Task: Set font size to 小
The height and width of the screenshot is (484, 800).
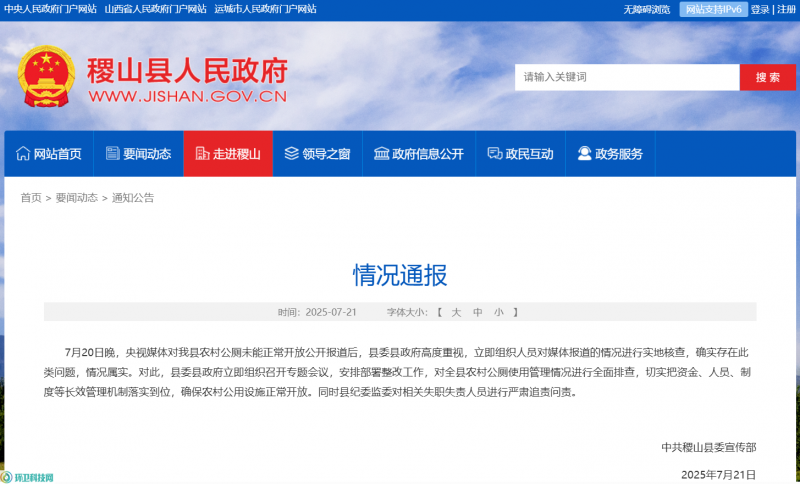Action: point(498,312)
